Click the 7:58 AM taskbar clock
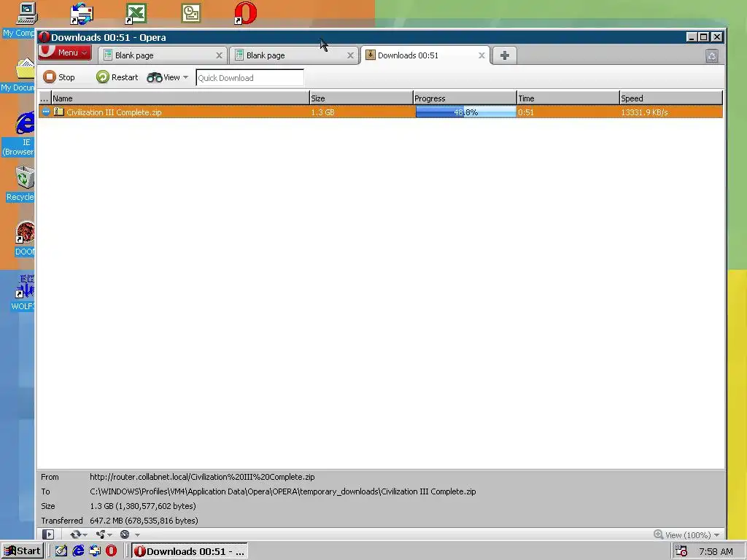The height and width of the screenshot is (560, 747). (716, 551)
